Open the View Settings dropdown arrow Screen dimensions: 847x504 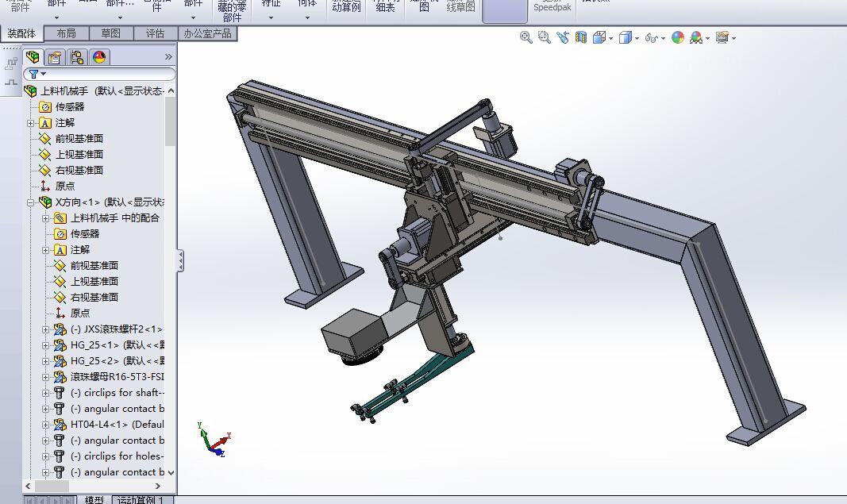(733, 38)
